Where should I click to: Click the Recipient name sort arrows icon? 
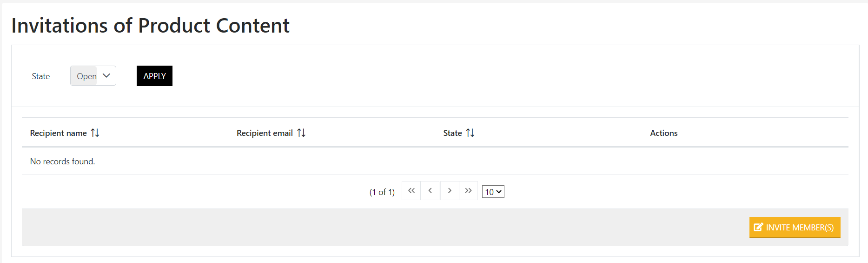(95, 133)
